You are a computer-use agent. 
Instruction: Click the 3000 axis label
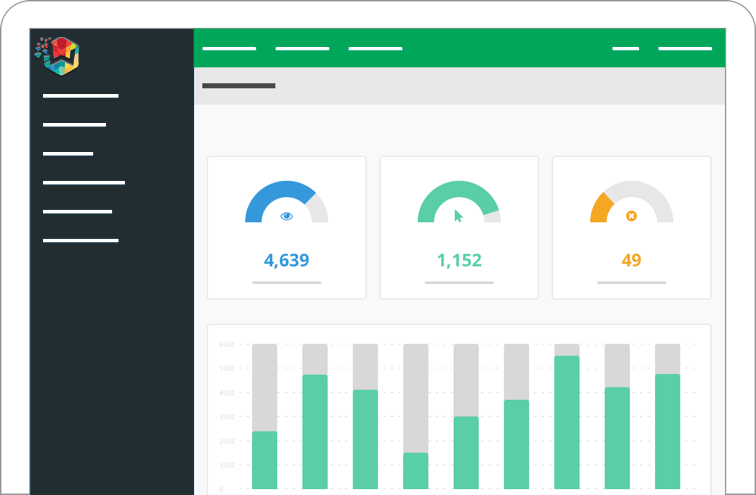coord(227,417)
